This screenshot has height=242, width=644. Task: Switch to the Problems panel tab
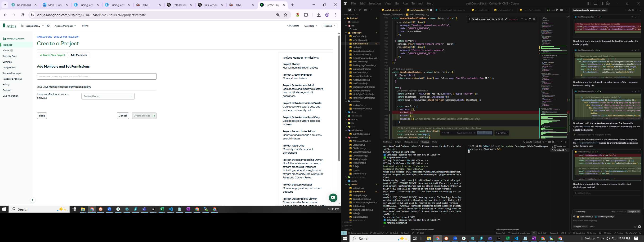pyautogui.click(x=387, y=142)
